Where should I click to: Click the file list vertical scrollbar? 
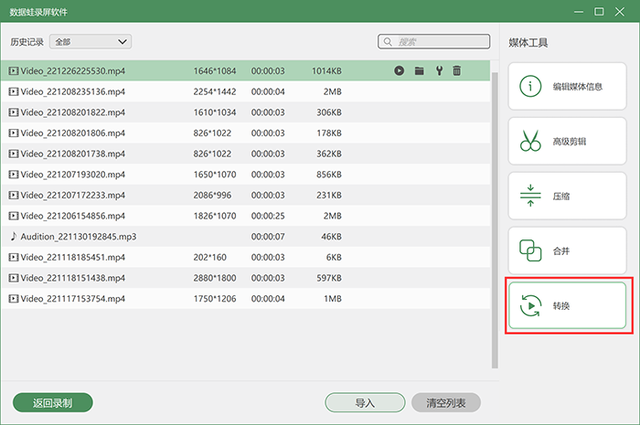pyautogui.click(x=495, y=220)
